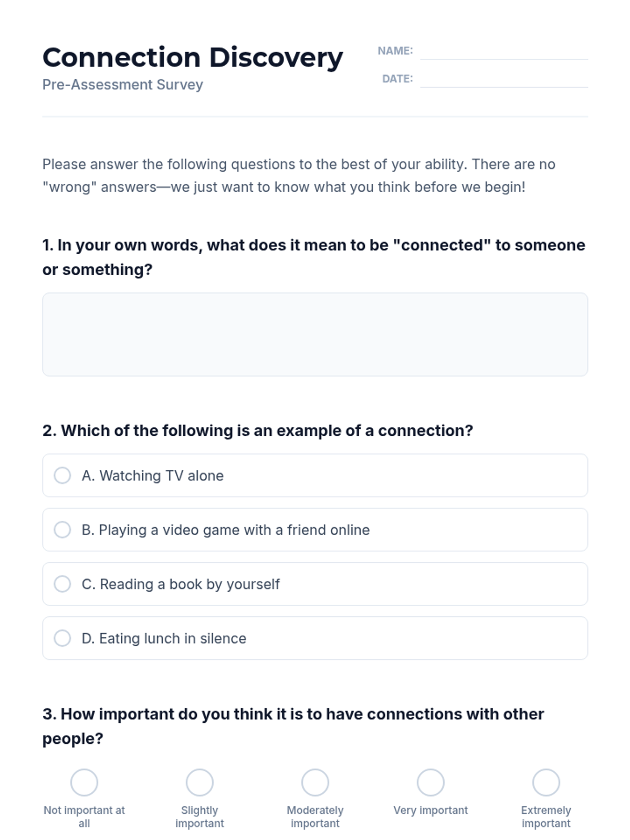Choose the Slightly important circle
630x840 pixels.
coord(199,783)
